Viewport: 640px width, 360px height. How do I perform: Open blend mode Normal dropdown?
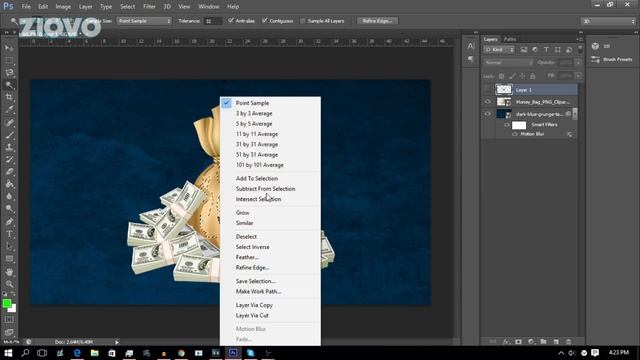point(508,63)
